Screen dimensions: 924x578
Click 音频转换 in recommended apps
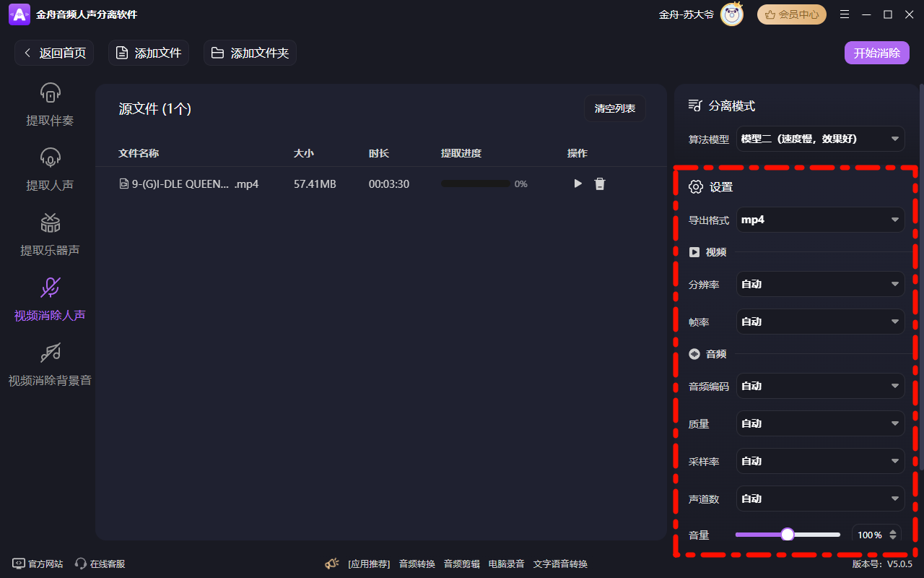(417, 564)
